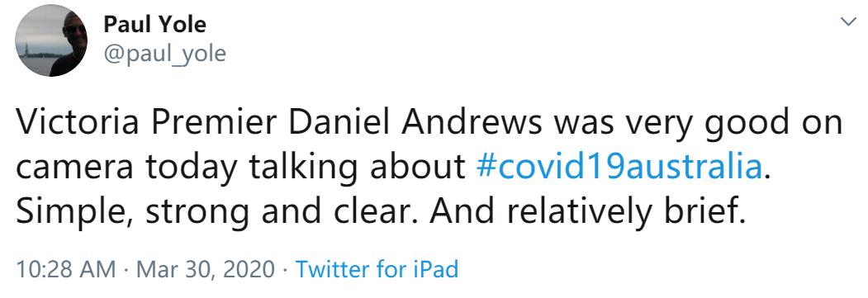This screenshot has width=868, height=298.
Task: Visit the @paul_yole handle link
Action: coord(164,54)
